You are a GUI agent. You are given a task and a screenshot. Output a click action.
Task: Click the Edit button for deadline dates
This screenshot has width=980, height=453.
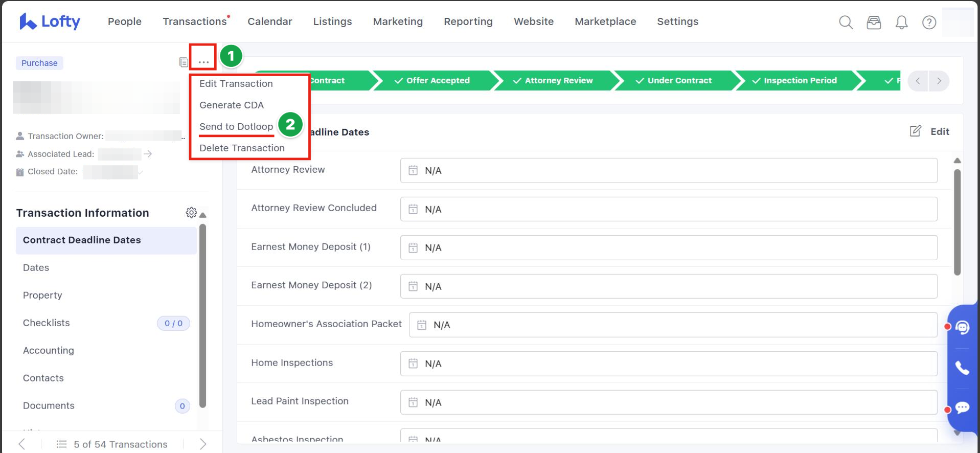(929, 132)
